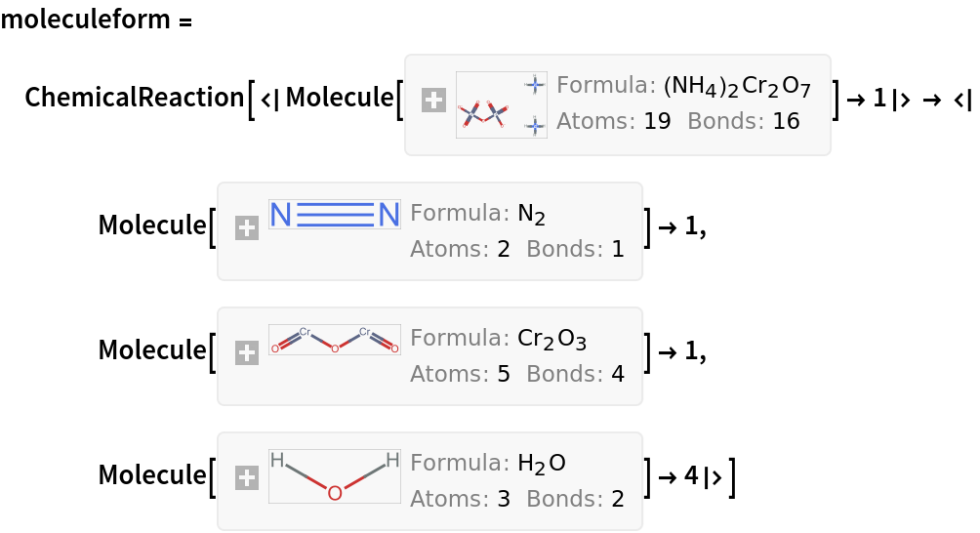Click the chromium oxide structure thumbnail
The height and width of the screenshot is (533, 980).
pos(334,340)
